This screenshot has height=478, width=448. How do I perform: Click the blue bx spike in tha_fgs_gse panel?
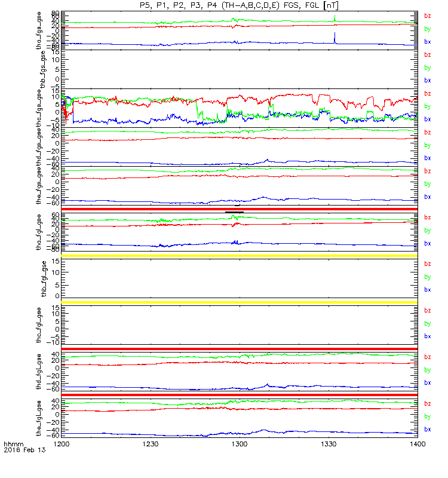pyautogui.click(x=335, y=38)
